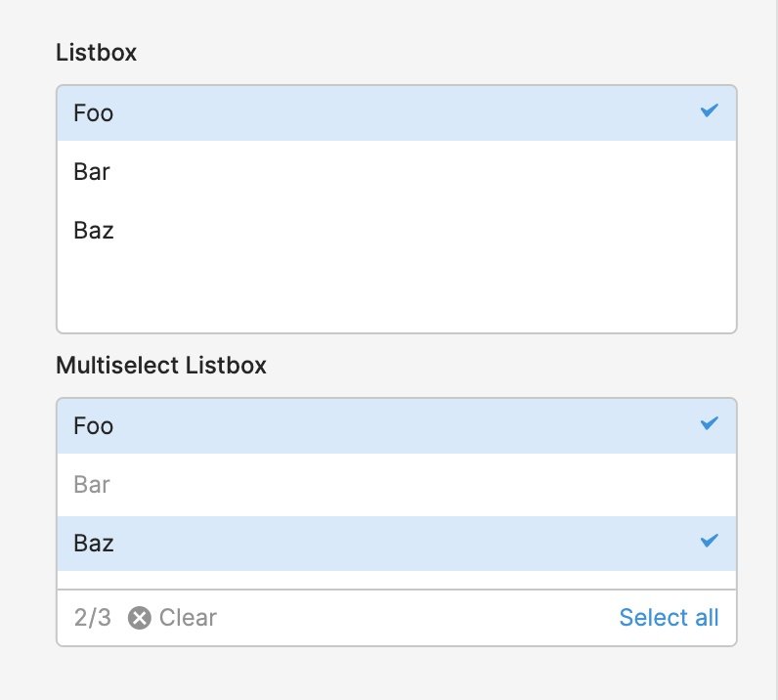778x700 pixels.
Task: Click the circled X icon beside Clear
Action: point(140,618)
